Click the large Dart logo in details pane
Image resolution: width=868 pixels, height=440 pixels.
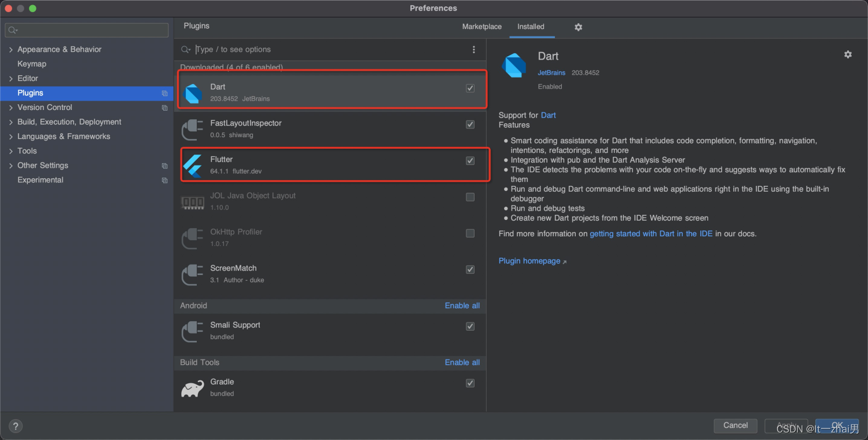point(514,65)
